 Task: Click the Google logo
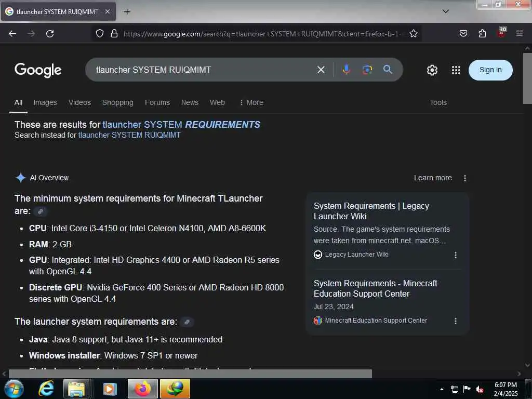38,70
